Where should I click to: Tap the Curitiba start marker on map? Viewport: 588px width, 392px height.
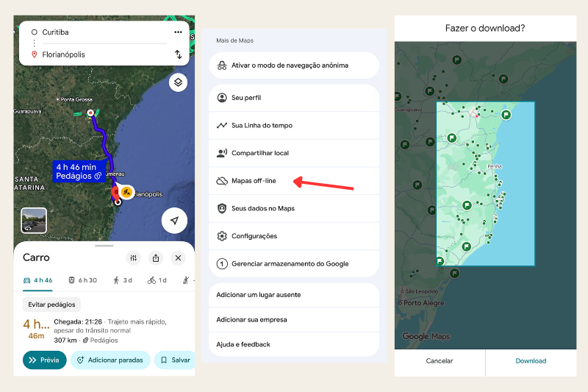click(x=90, y=113)
